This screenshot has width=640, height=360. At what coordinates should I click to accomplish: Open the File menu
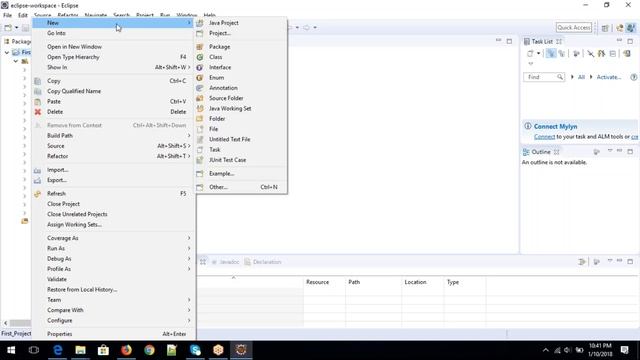[7, 15]
